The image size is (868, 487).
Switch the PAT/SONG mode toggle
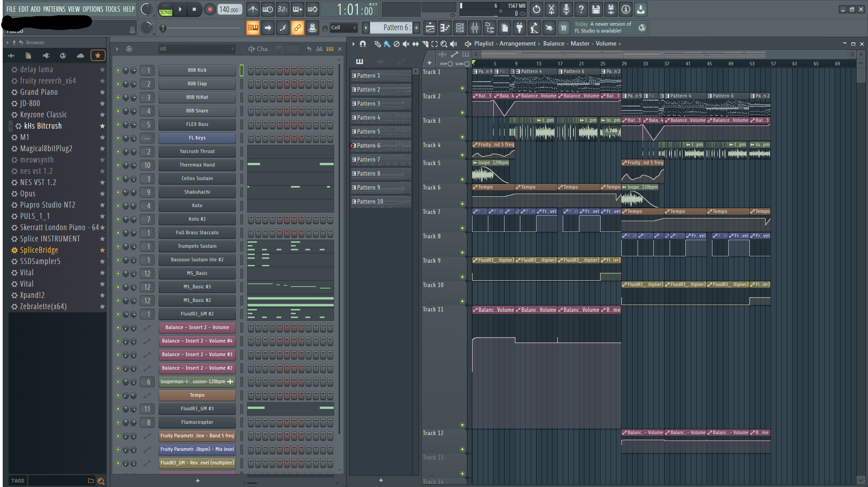click(165, 9)
